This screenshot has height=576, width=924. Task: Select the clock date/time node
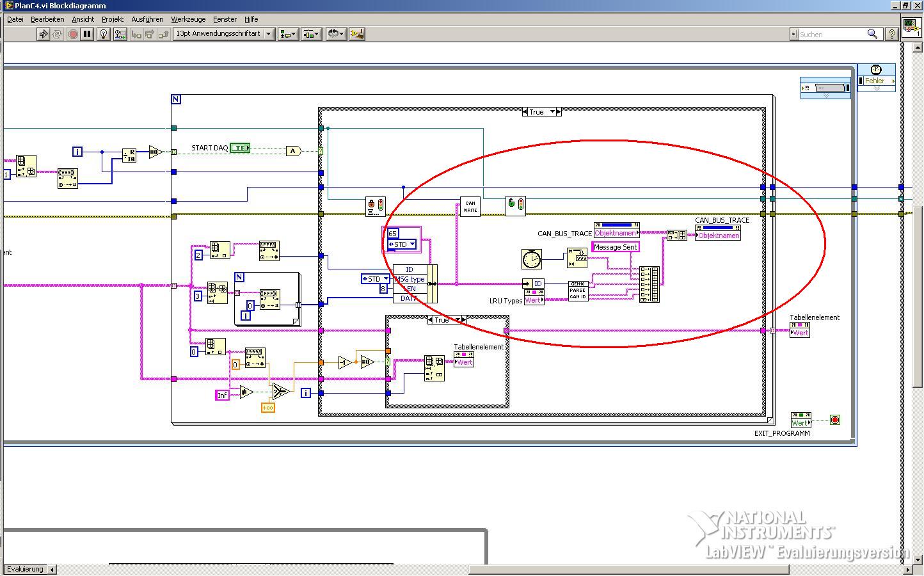click(x=531, y=259)
